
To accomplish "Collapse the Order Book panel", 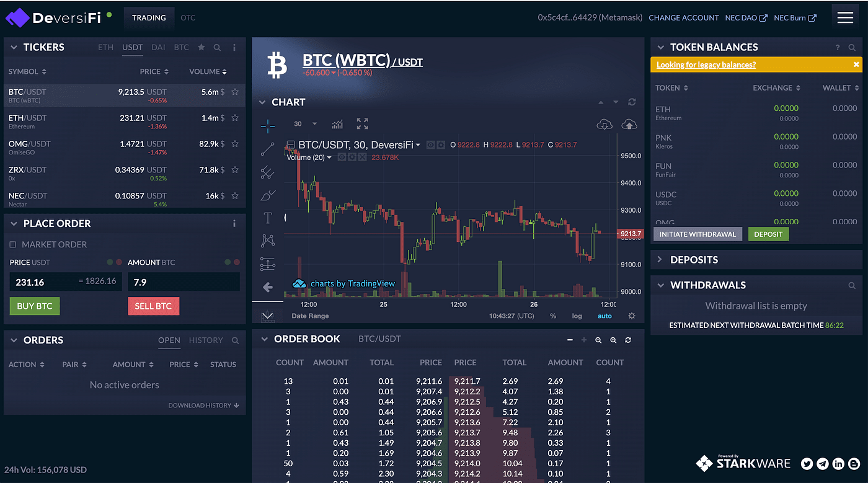I will [264, 339].
